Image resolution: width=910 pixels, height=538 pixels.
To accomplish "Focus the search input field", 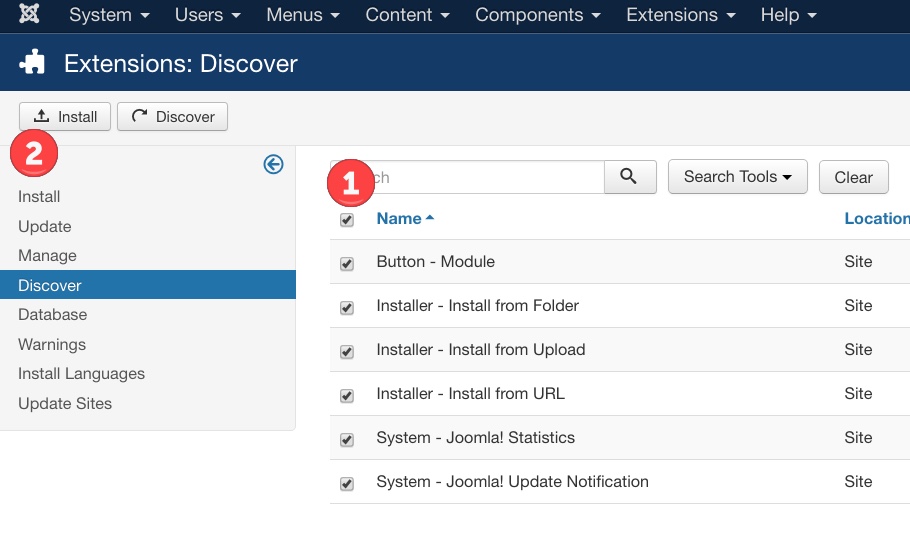I will [x=467, y=177].
